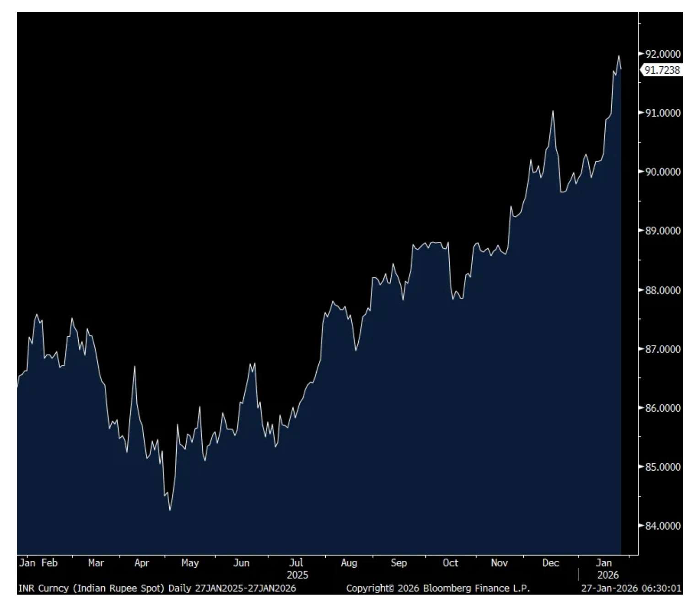Screen dimensions: 700x612
Task: Click the 27-Jan-2026 06:30:01 timestamp
Action: point(631,588)
